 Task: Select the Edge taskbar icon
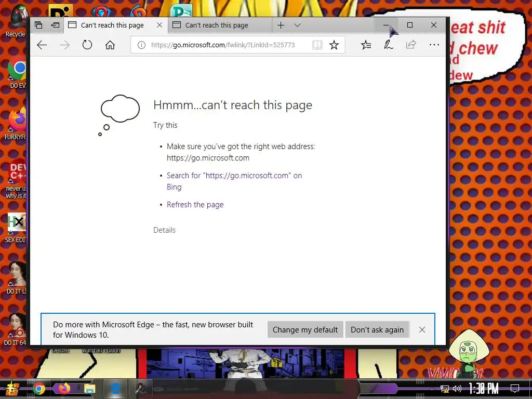(x=115, y=389)
